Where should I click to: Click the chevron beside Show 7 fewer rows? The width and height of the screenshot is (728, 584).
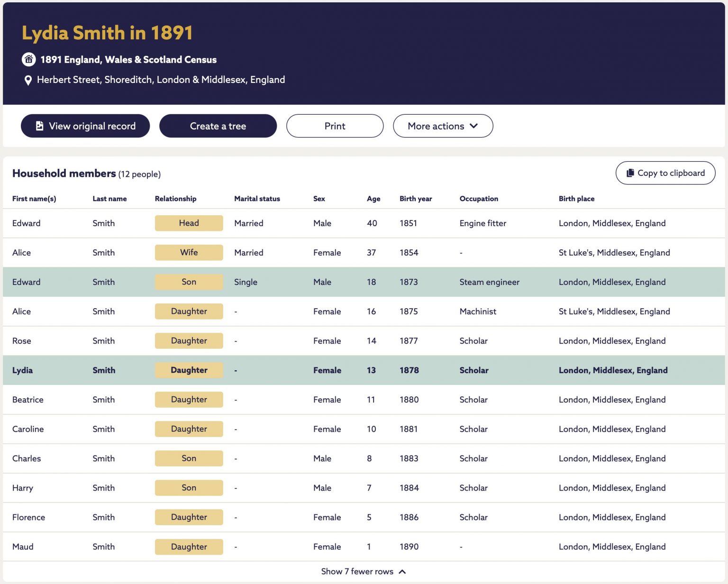[x=402, y=572]
